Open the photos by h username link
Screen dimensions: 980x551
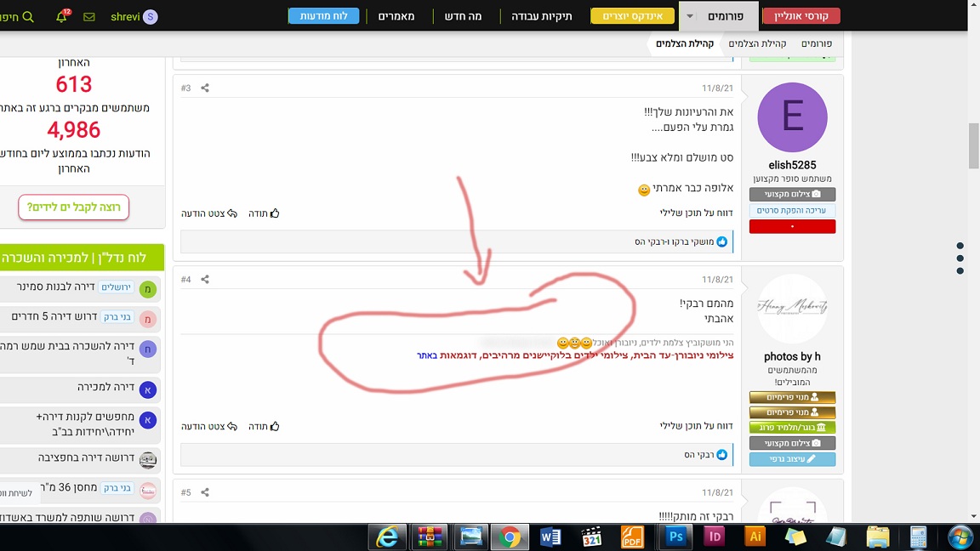pos(793,357)
